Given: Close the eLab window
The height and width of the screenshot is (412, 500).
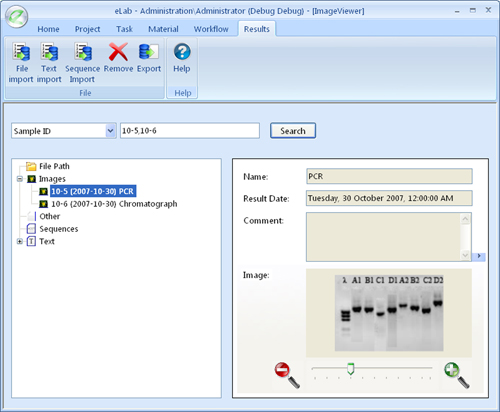Looking at the screenshot, I should point(488,10).
